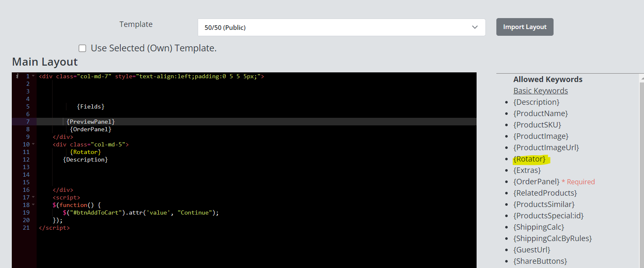Click line number 14 in the gutter
644x268 pixels.
click(x=26, y=175)
